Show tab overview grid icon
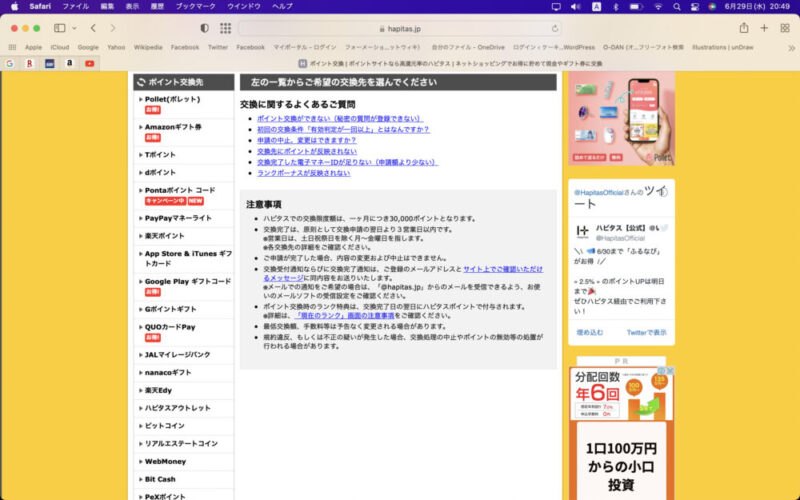Viewport: 800px width, 500px height. (785, 28)
